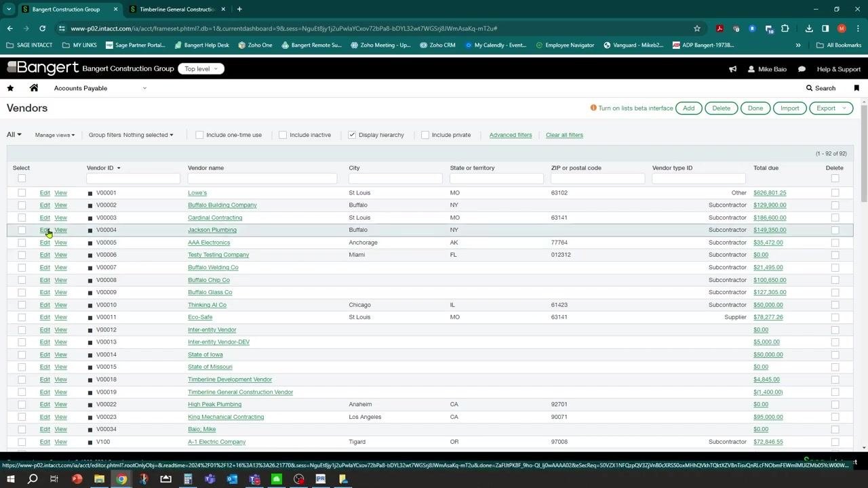The width and height of the screenshot is (868, 488).
Task: Expand the Manage views menu
Action: click(x=55, y=135)
